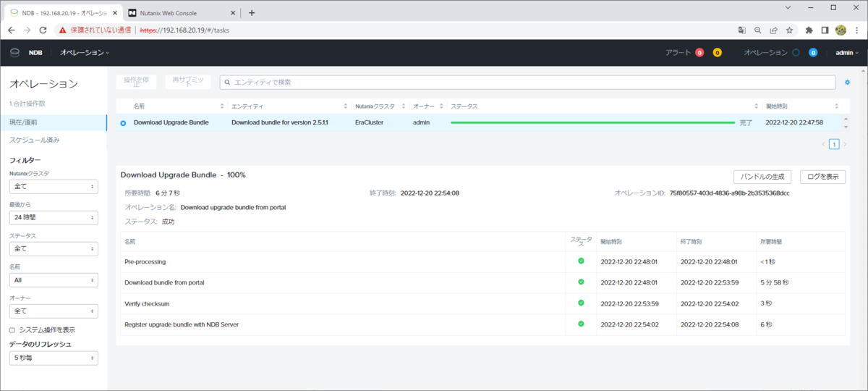This screenshot has height=391, width=868.
Task: Click the Download bundle from portal green check
Action: click(x=581, y=282)
